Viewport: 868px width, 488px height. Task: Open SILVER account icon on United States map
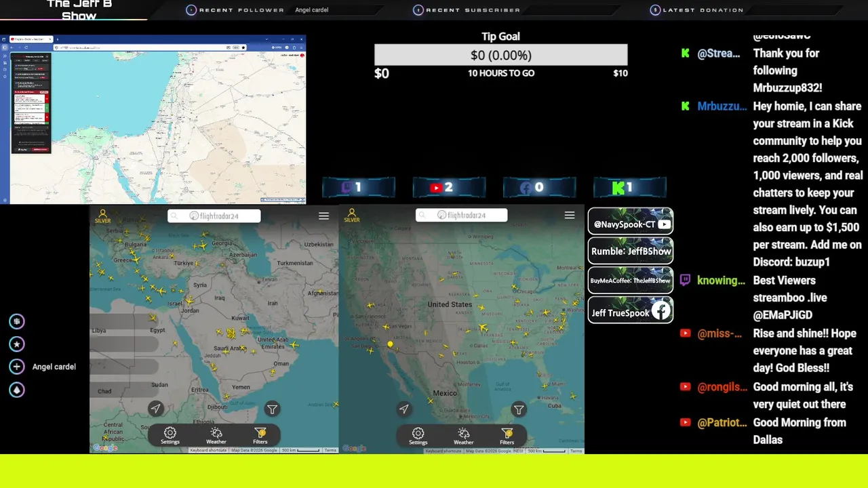(x=351, y=216)
